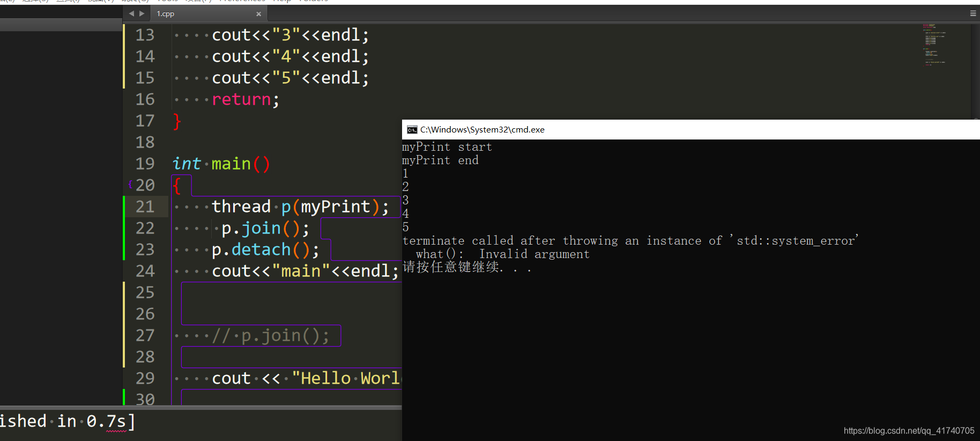Click the cout<<"main"<<endl; line
This screenshot has height=441, width=980.
pyautogui.click(x=305, y=271)
